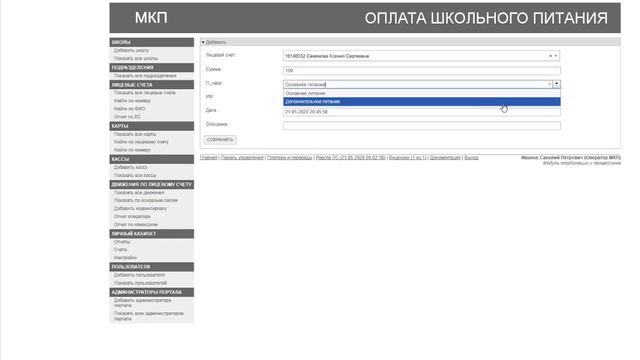Open the Панель управления footer link
This screenshot has height=360, width=640.
click(x=242, y=158)
